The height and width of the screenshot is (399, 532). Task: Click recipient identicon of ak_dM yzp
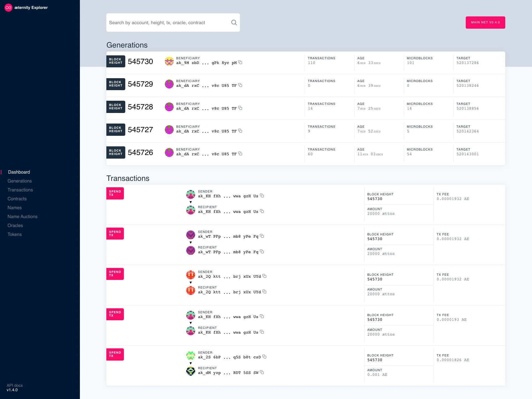pos(191,371)
